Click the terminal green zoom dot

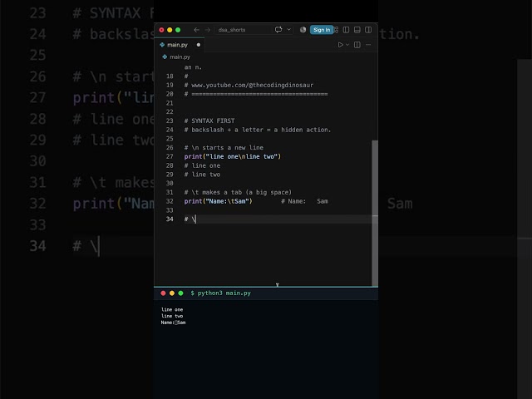pos(181,293)
